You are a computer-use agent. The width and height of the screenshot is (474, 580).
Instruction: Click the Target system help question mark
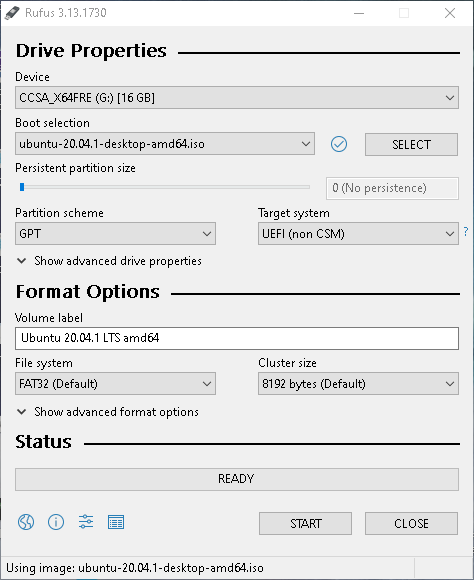[x=466, y=232]
